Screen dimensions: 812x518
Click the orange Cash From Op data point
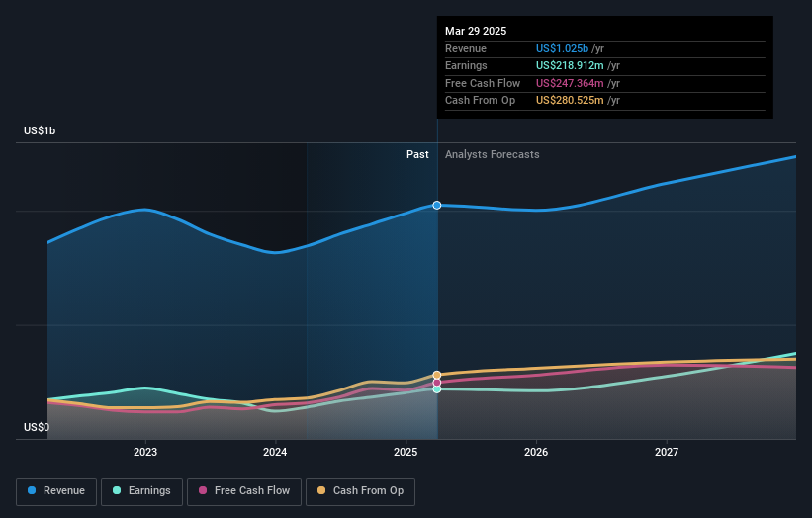coord(437,375)
